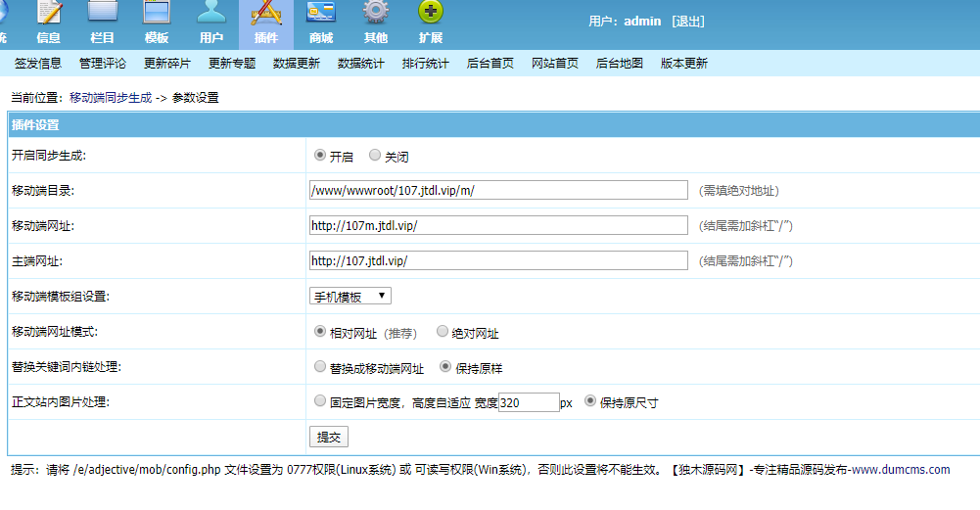
Task: Expand the 手机模板 template dropdown
Action: pos(350,297)
